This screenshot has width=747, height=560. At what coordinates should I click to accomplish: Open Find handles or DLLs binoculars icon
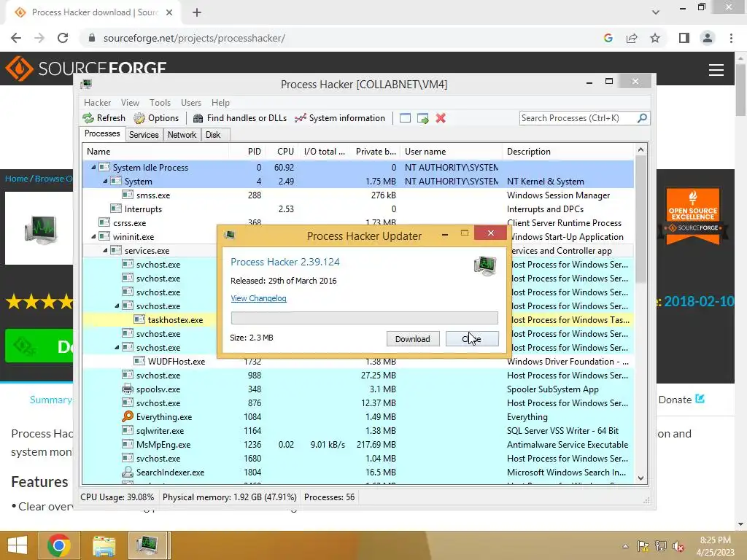point(198,118)
